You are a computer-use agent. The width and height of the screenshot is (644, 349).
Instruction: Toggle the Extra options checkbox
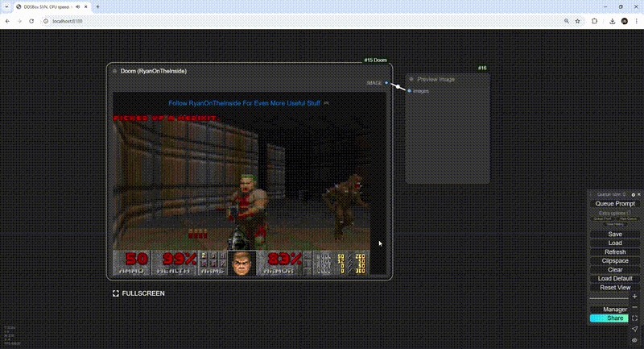click(629, 213)
